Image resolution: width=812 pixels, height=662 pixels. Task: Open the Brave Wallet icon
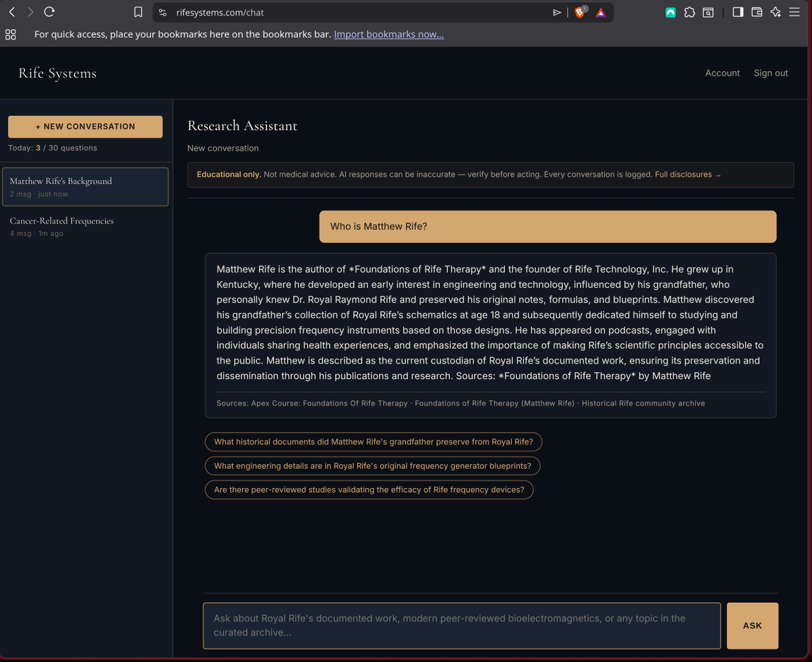(x=757, y=12)
